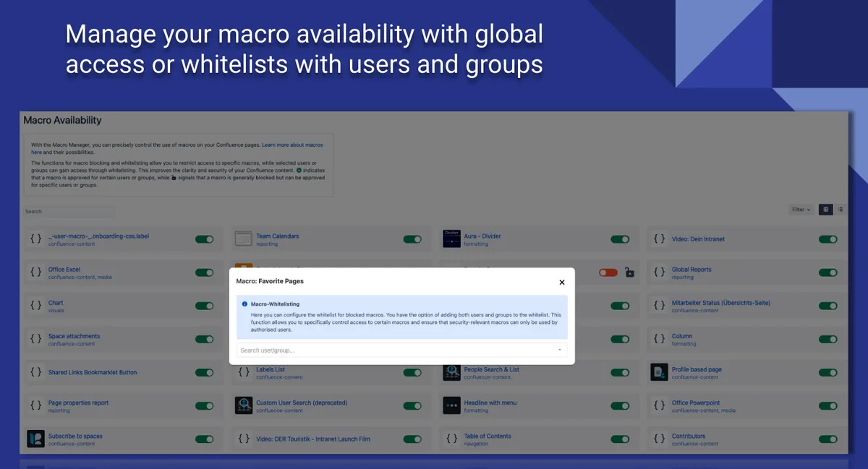Switch to grid view layout
The width and height of the screenshot is (868, 469).
tap(825, 210)
